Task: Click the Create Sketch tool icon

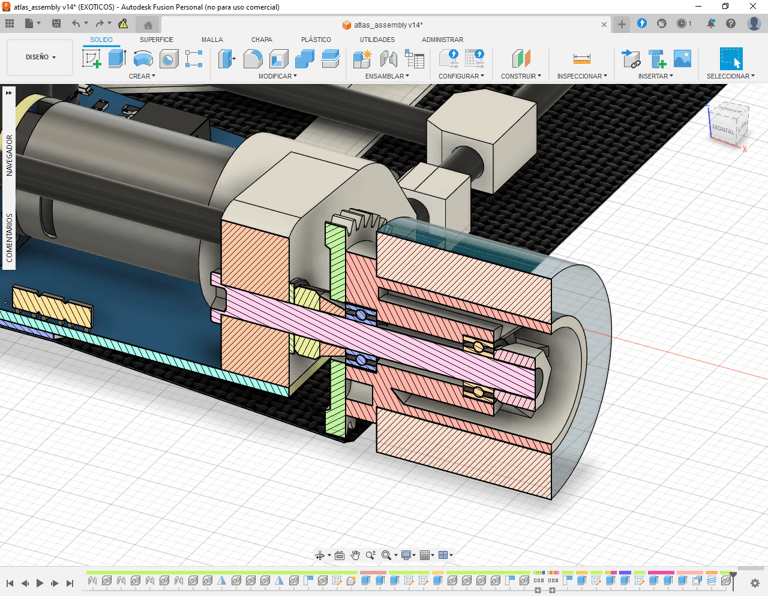Action: (x=92, y=59)
